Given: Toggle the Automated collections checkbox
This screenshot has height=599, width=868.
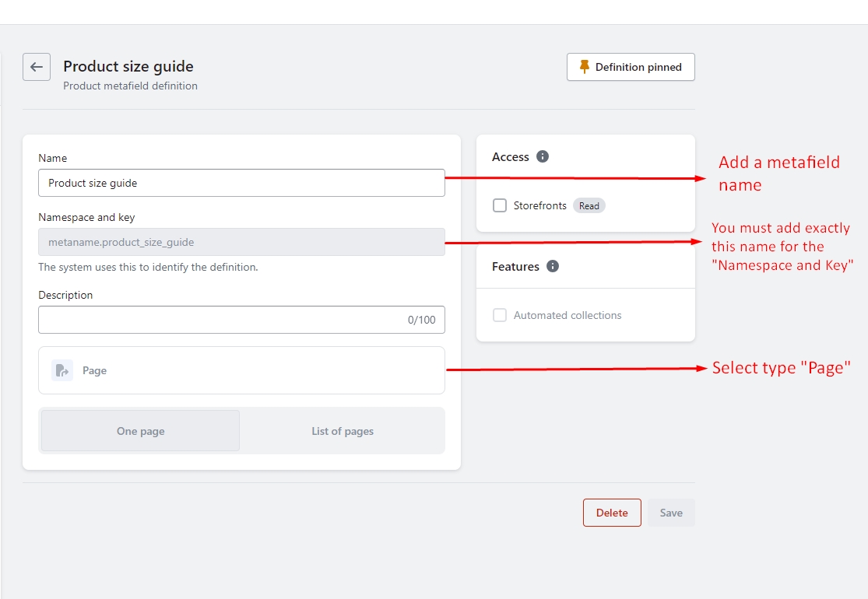Looking at the screenshot, I should (x=500, y=315).
